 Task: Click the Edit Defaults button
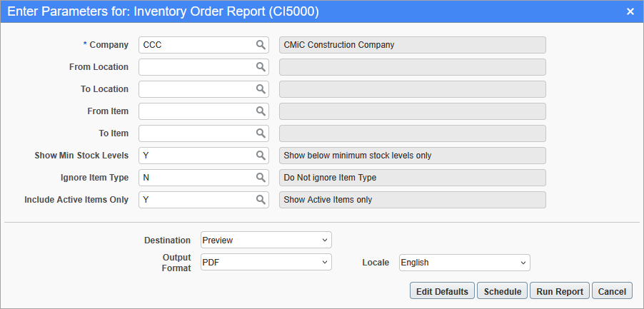[443, 291]
